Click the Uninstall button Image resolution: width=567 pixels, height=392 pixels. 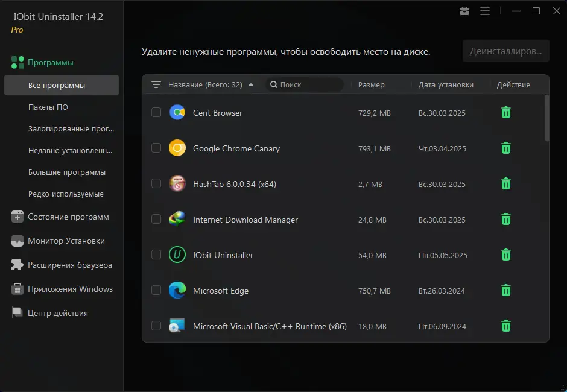[x=505, y=51]
